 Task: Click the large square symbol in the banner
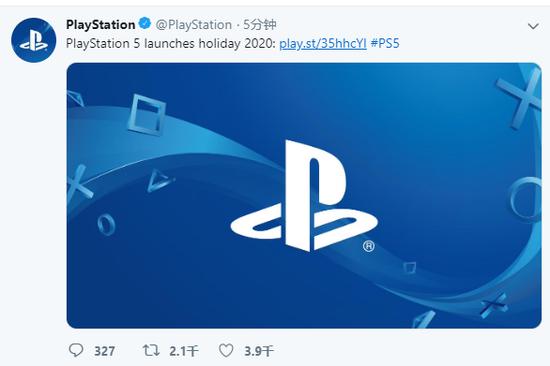[147, 114]
